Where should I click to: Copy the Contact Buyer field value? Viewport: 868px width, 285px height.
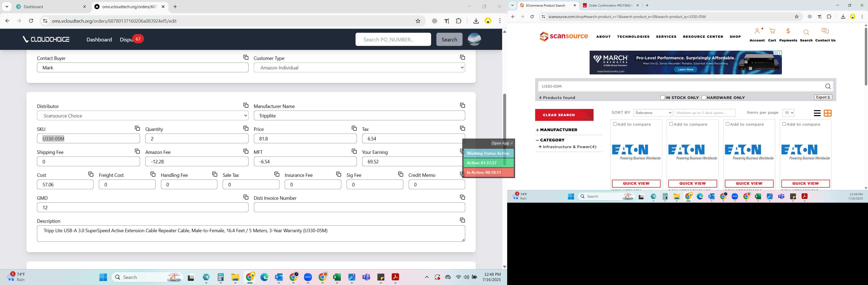(x=246, y=58)
